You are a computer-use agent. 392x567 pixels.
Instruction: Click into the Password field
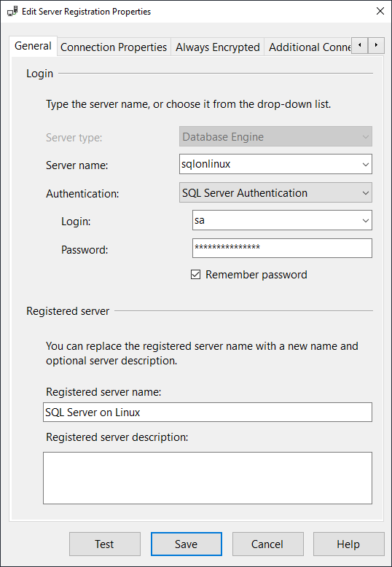click(x=282, y=248)
